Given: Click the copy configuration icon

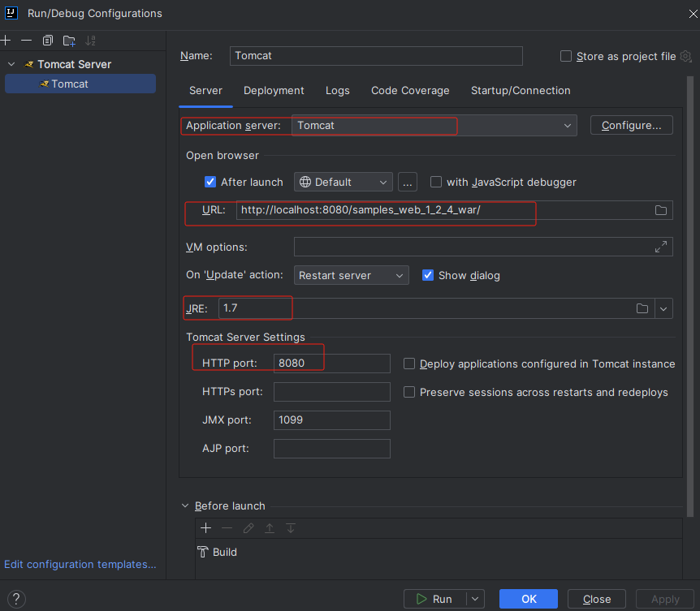Looking at the screenshot, I should [x=48, y=41].
